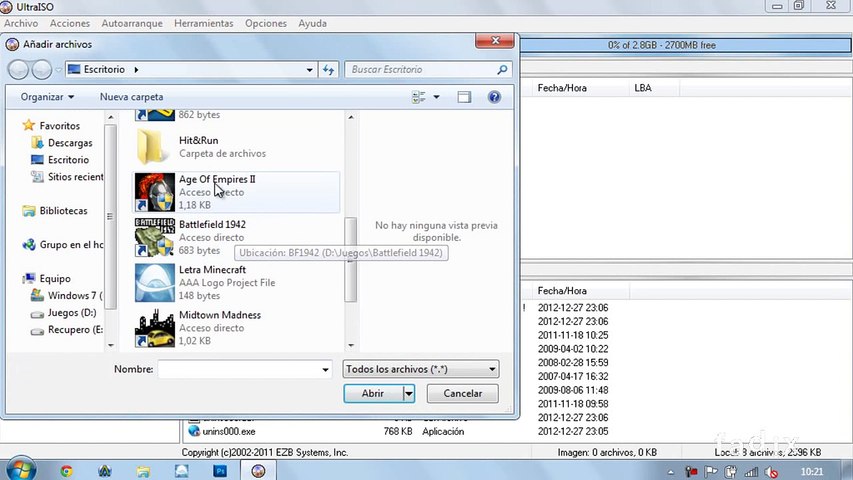
Task: Select the Letra Minecraft file icon
Action: pos(154,282)
